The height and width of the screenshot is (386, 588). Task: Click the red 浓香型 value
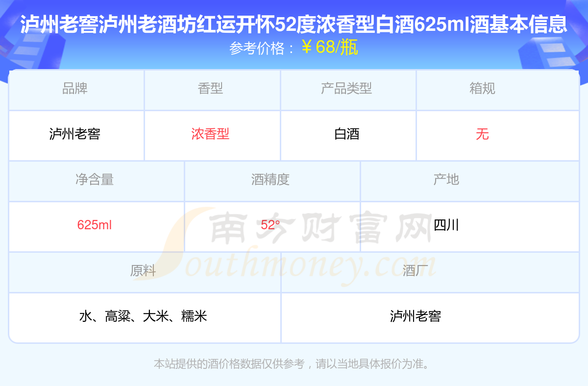point(210,134)
